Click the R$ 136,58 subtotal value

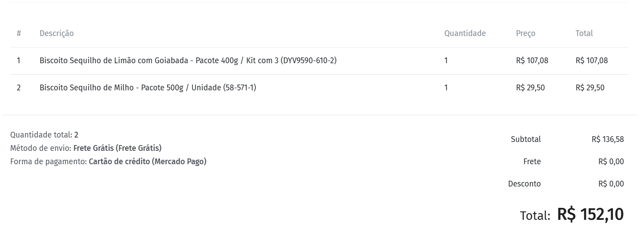click(607, 139)
